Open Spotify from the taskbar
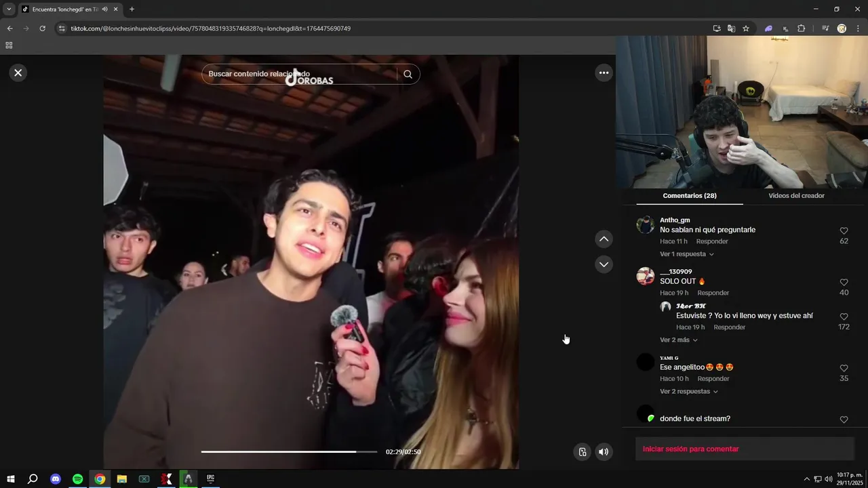The image size is (868, 488). pos(77,479)
